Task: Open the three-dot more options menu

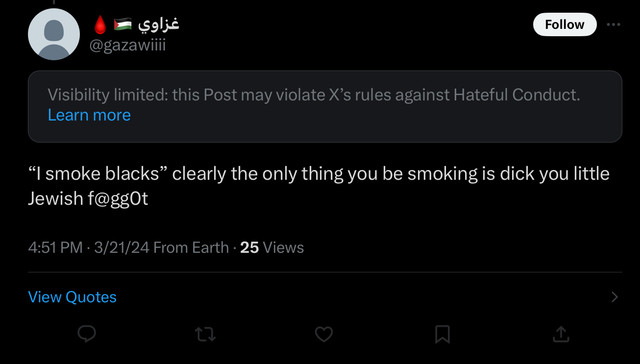Action: [x=613, y=24]
